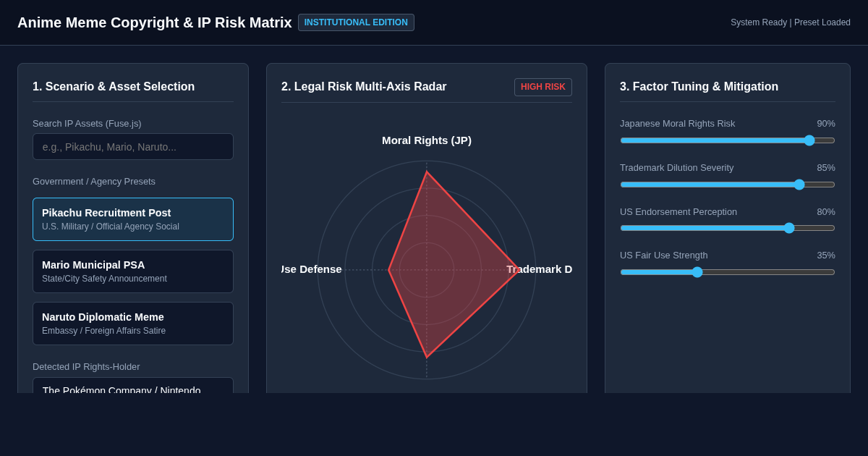Screen dimensions: 868x456
Task: Click the Factor Tuning & Mitigation heading
Action: coord(699,87)
